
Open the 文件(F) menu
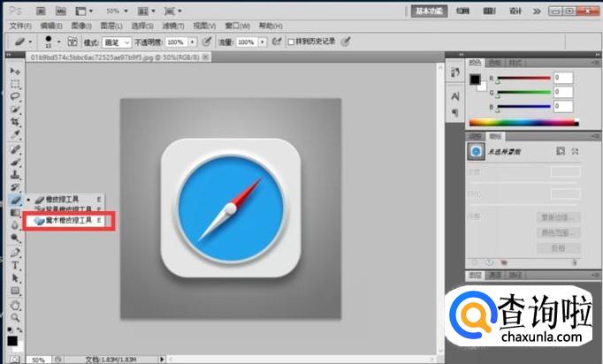(20, 26)
